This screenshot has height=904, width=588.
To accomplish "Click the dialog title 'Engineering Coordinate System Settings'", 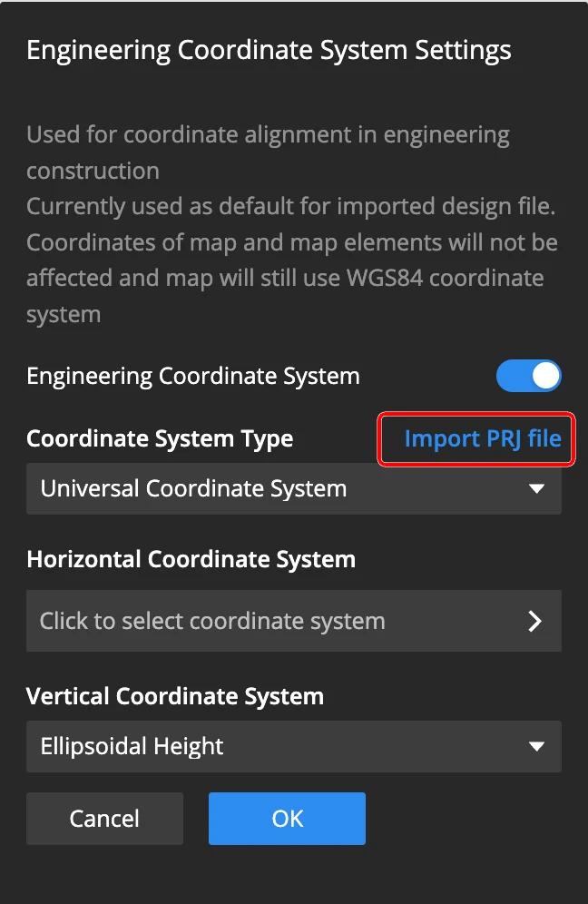I will [269, 50].
